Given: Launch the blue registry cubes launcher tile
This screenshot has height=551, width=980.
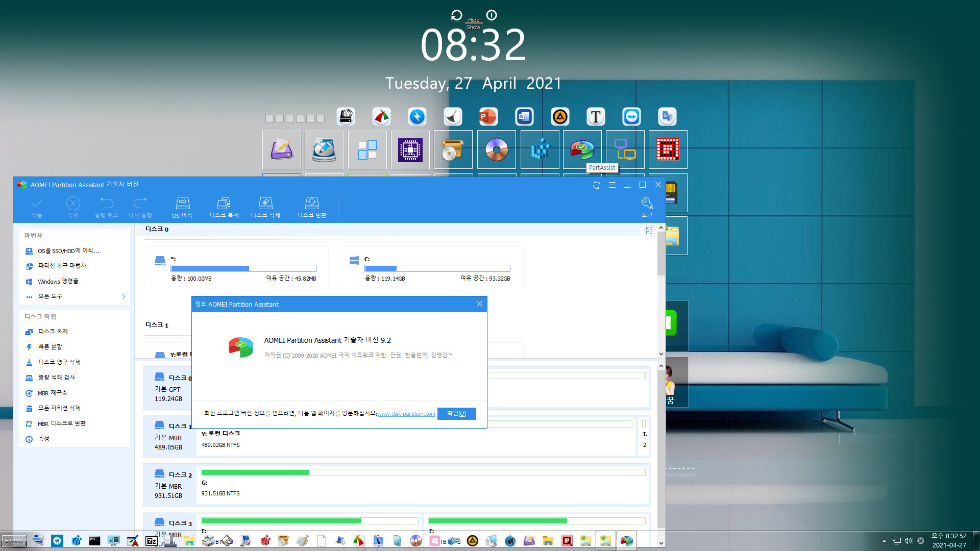Looking at the screenshot, I should 540,149.
